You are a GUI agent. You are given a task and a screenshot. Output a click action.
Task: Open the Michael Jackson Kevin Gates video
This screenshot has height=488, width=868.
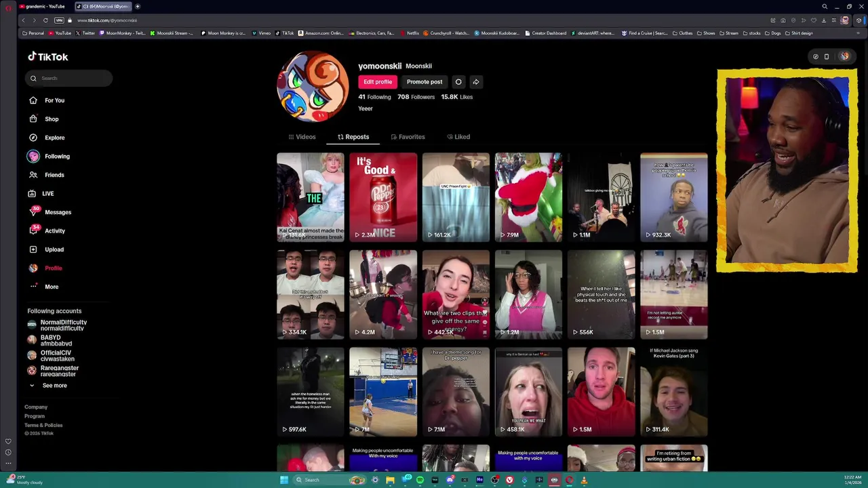tap(674, 392)
